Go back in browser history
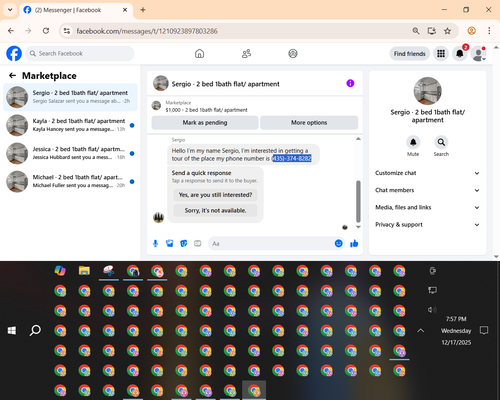Screen dimensions: 500x400 (x=11, y=31)
